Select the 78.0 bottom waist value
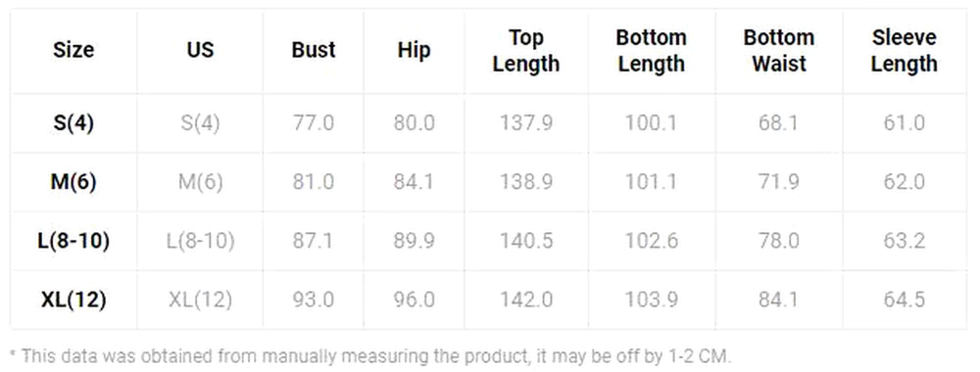Screen dimensions: 980x372 pyautogui.click(x=779, y=241)
